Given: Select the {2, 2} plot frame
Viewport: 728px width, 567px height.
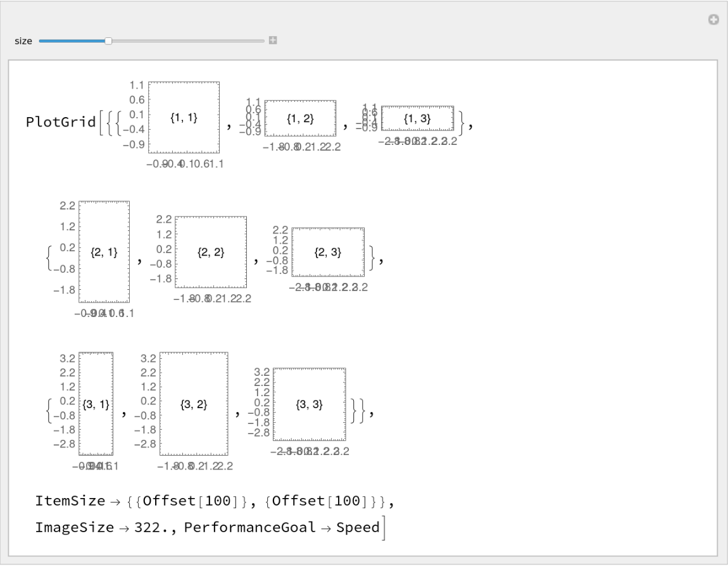Looking at the screenshot, I should click(x=211, y=252).
